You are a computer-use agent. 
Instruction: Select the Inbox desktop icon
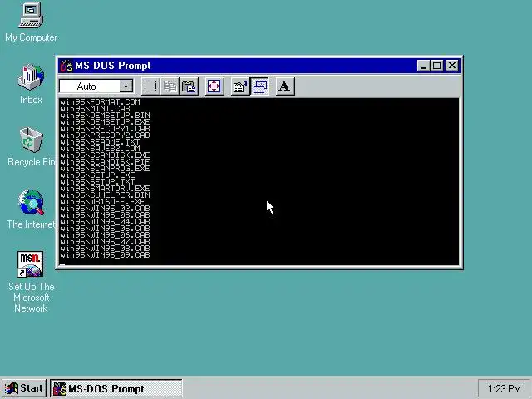click(31, 84)
